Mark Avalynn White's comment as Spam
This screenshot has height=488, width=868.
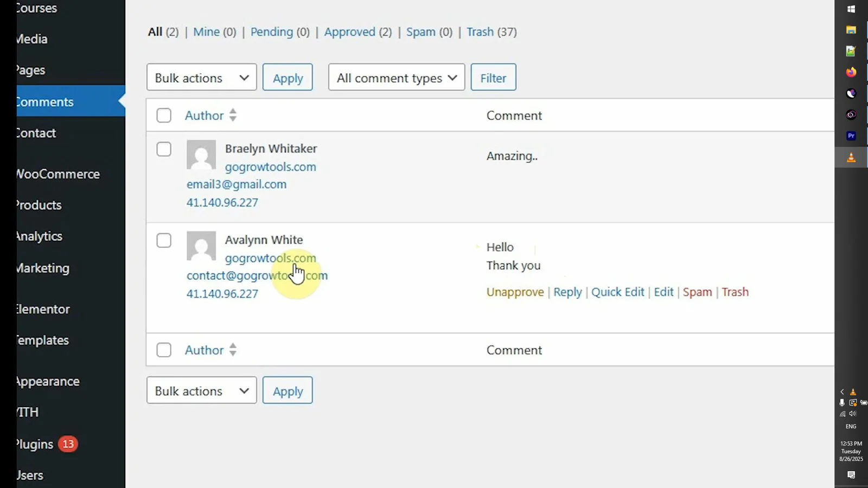[x=697, y=292]
